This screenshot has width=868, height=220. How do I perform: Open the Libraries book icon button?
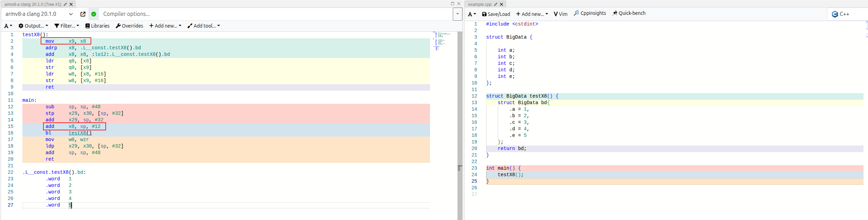coord(97,26)
